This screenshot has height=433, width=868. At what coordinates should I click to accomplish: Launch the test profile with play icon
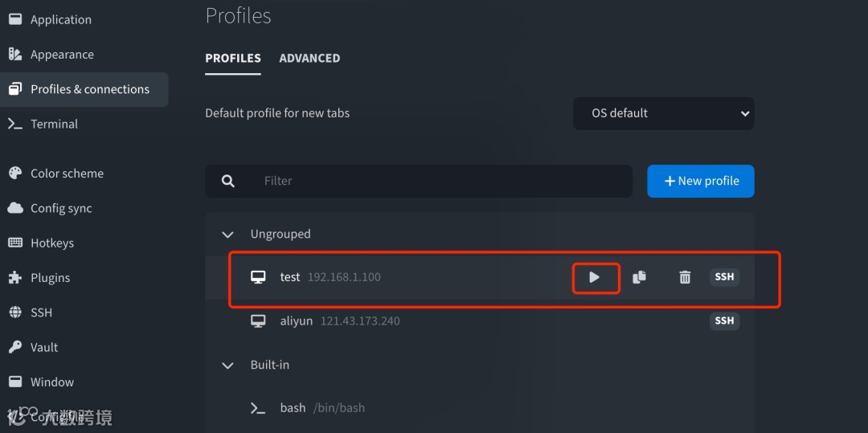pos(595,277)
